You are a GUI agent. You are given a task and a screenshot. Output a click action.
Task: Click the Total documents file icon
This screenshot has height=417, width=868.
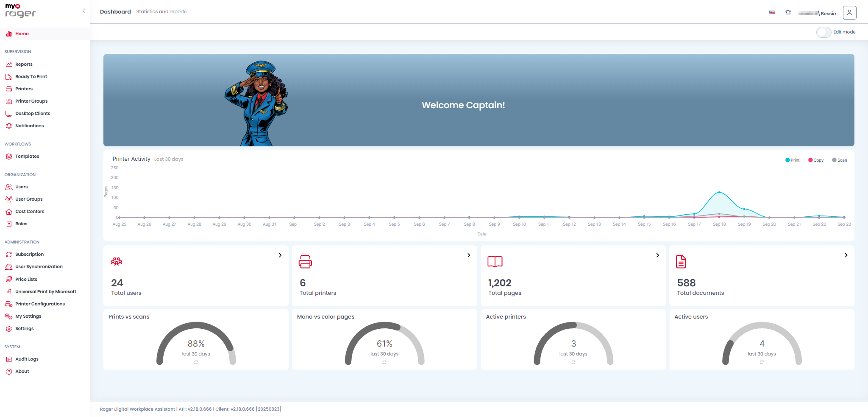681,262
